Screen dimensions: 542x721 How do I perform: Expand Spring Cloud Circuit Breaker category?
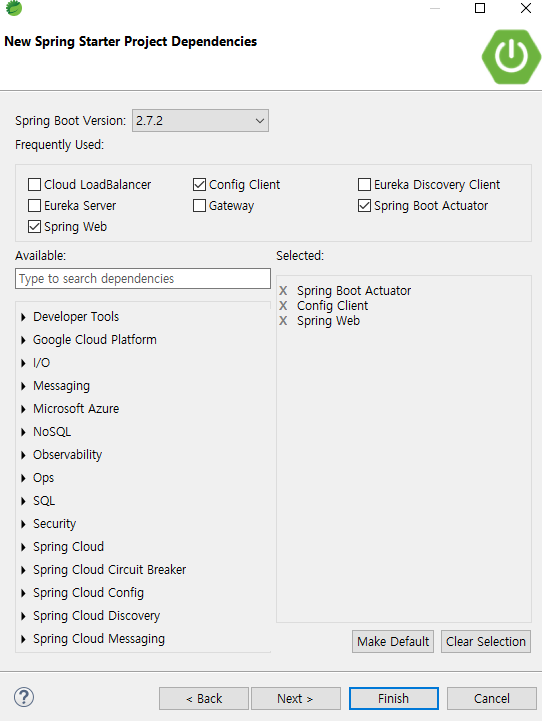[x=23, y=570]
